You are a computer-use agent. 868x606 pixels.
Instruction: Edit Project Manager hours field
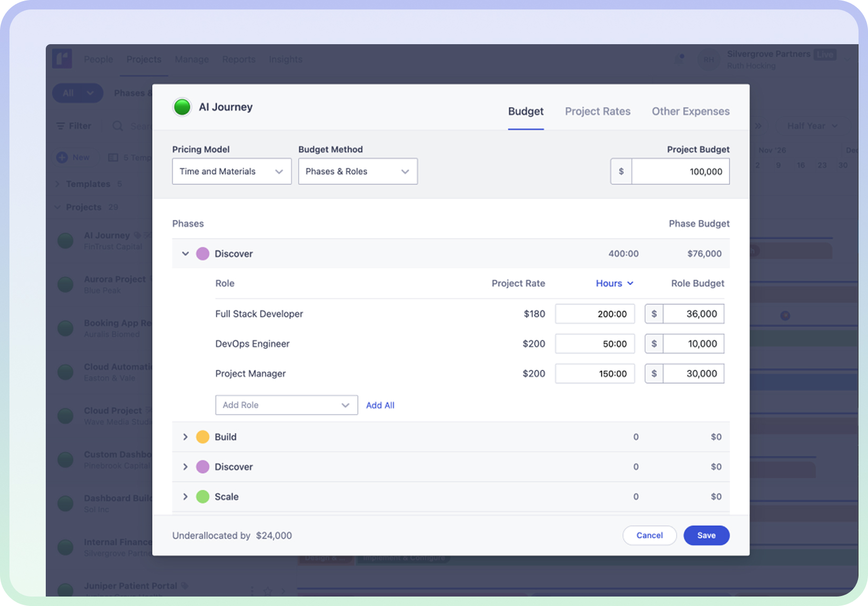[x=594, y=374]
